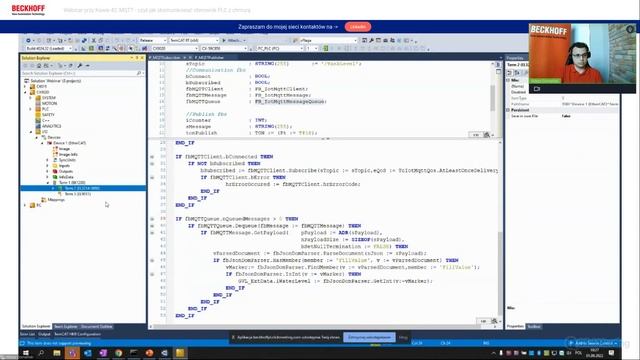This screenshot has height=360, width=640.
Task: Click the Properties tab at panel bottom
Action: (x=515, y=327)
